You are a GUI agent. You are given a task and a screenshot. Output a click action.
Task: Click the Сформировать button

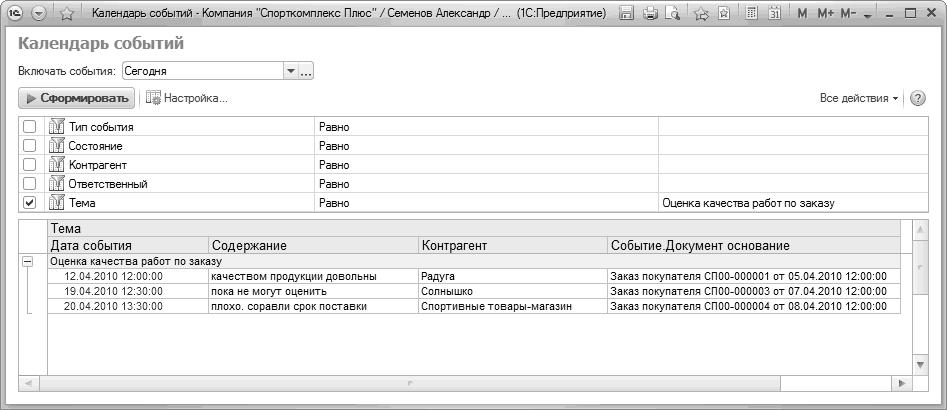[x=77, y=98]
